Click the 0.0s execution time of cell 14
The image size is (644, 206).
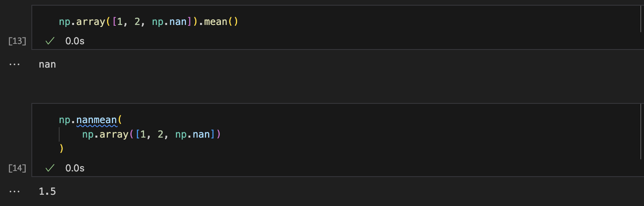point(75,168)
